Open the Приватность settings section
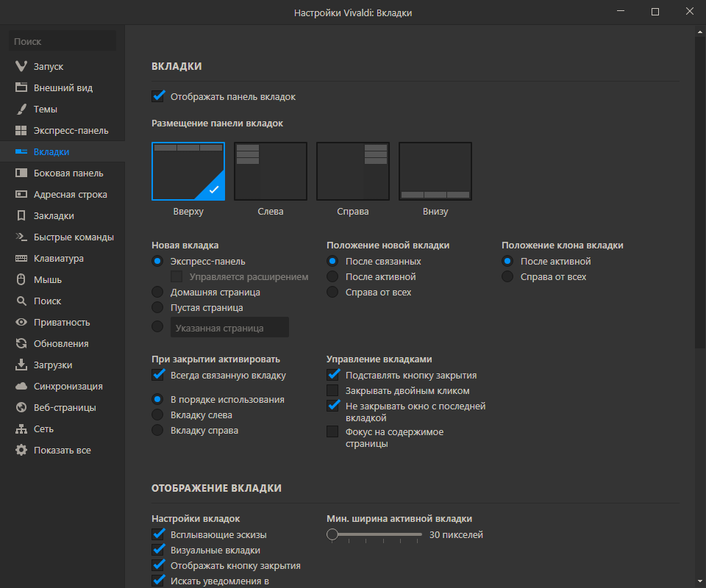 [62, 322]
